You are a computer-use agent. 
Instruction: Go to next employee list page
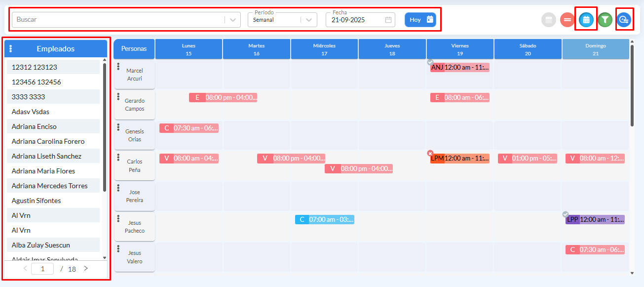(x=86, y=269)
